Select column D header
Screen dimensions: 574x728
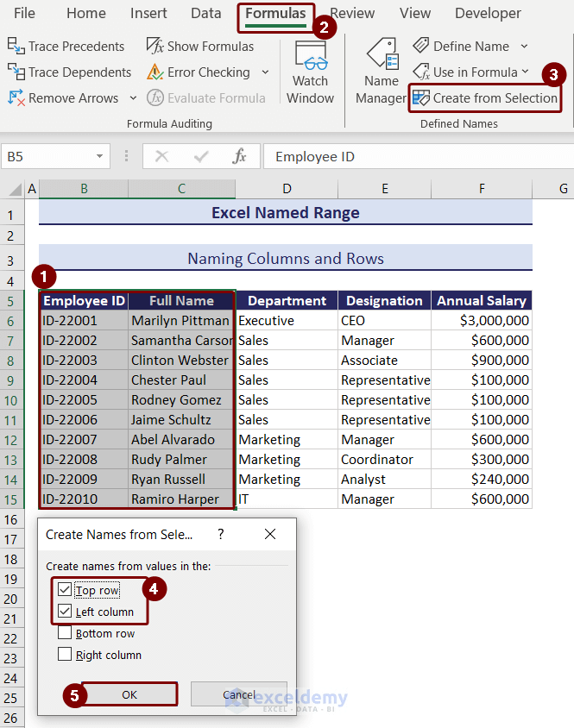coord(287,189)
